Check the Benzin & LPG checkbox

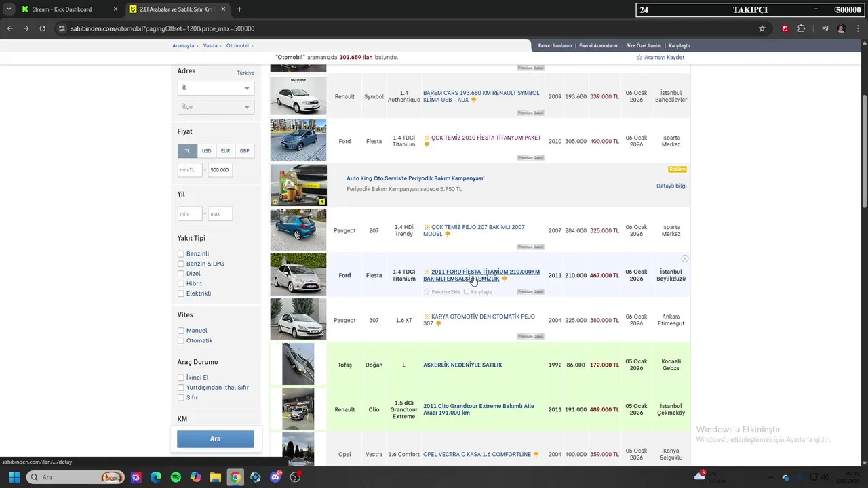[181, 264]
